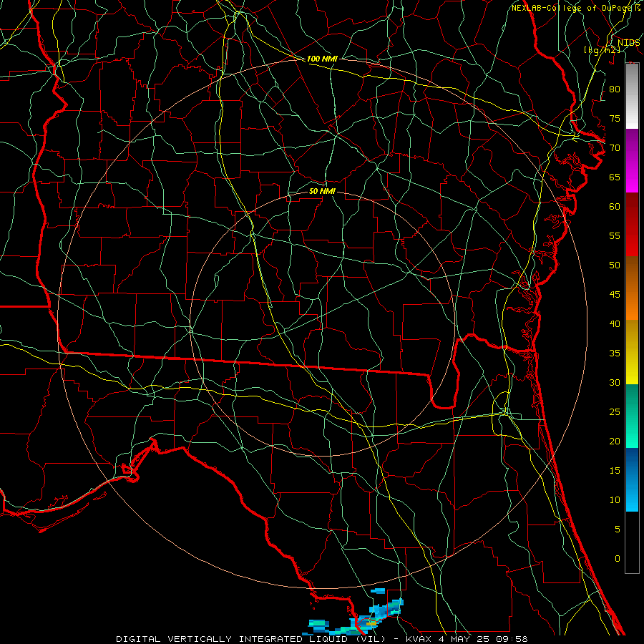Click the scale value 0
The width and height of the screenshot is (644, 644).
618,559
